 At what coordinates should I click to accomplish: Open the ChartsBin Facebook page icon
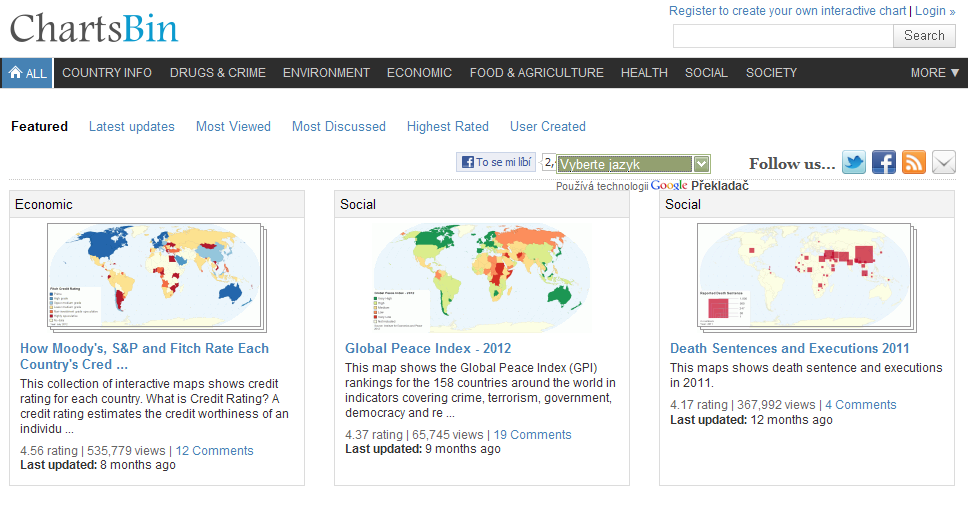(x=884, y=162)
